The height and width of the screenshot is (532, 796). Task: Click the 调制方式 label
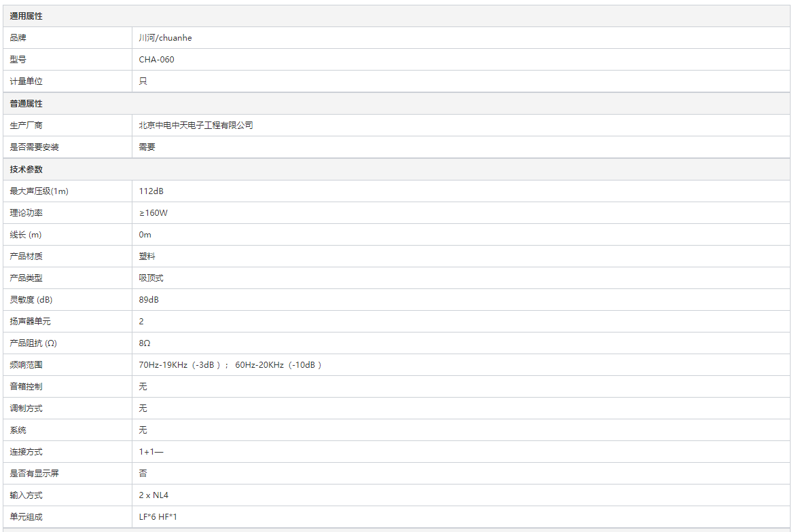[x=26, y=408]
